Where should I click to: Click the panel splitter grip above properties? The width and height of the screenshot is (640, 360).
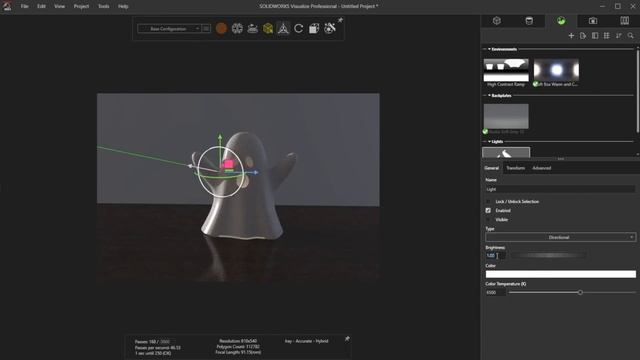(560, 159)
